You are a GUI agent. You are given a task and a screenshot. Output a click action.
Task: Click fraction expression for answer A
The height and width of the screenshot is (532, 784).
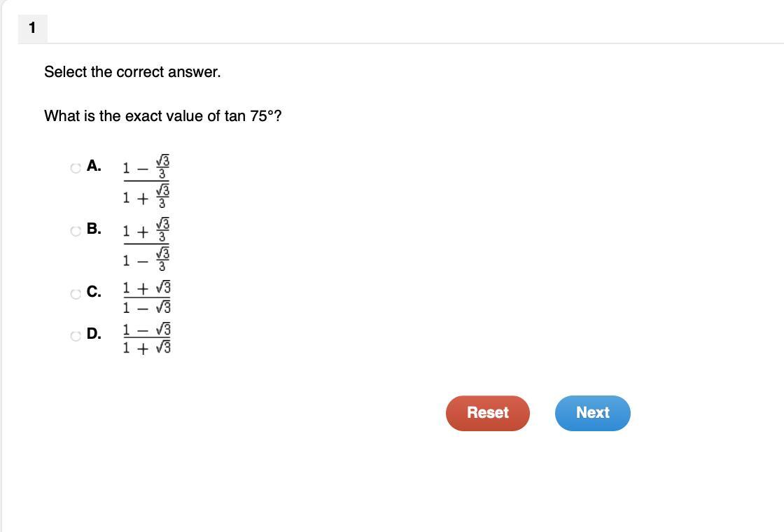(x=146, y=181)
